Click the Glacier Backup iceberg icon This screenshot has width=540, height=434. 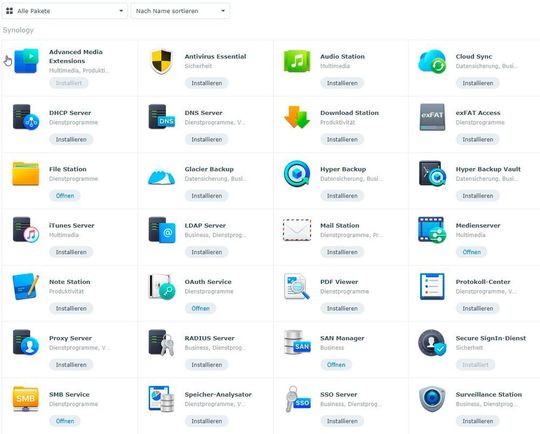click(162, 177)
